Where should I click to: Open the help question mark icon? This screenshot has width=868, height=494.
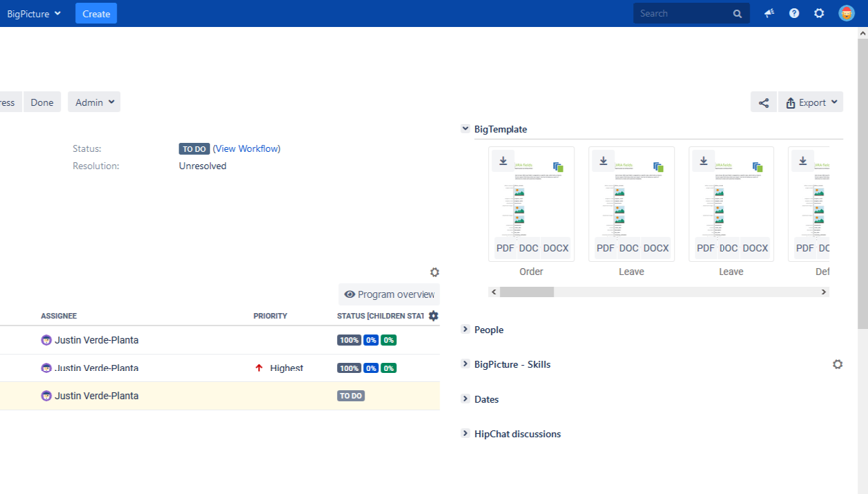[794, 13]
